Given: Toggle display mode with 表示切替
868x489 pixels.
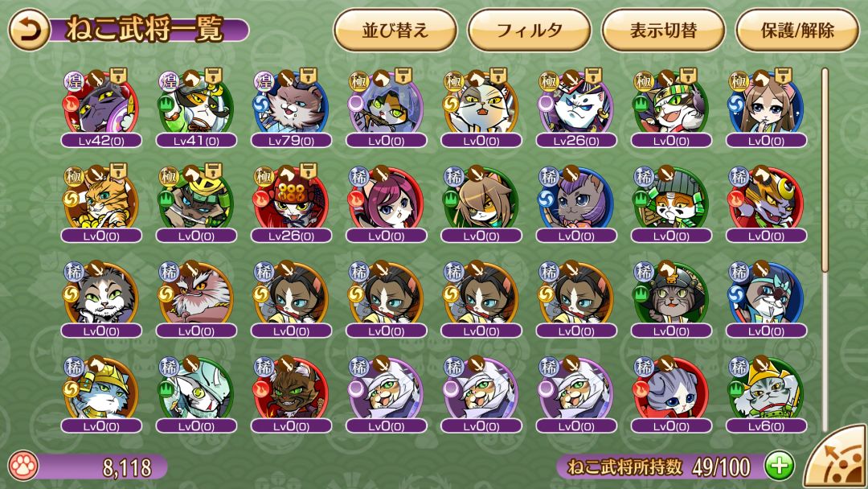Looking at the screenshot, I should (x=663, y=30).
